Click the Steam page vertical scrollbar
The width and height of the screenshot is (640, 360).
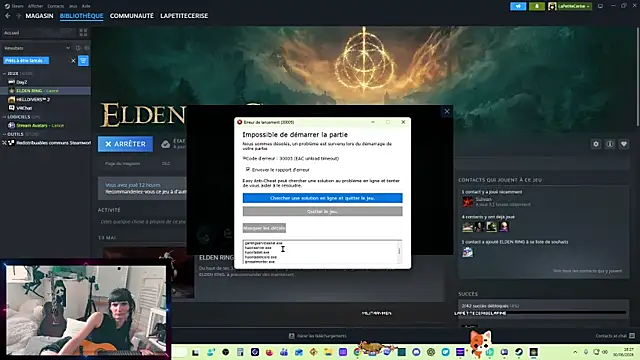pos(638,78)
